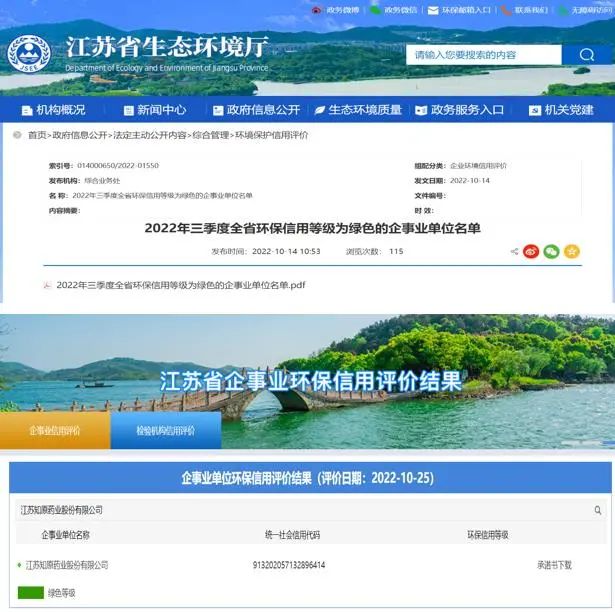Click the JSEE department logo
The height and width of the screenshot is (612, 615).
tap(28, 54)
